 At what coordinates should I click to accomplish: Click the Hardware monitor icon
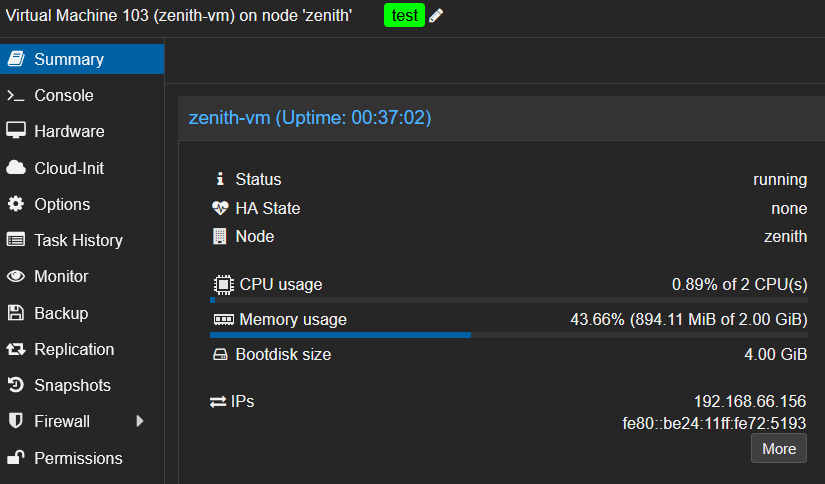point(15,131)
